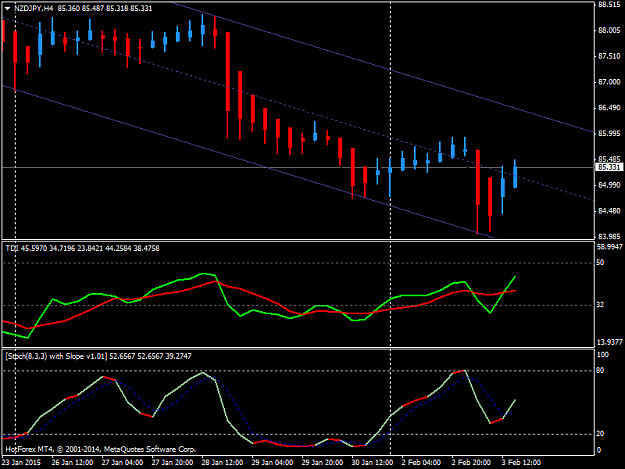Click the 23 Jan 2015 time label
The image size is (625, 469).
(22, 463)
